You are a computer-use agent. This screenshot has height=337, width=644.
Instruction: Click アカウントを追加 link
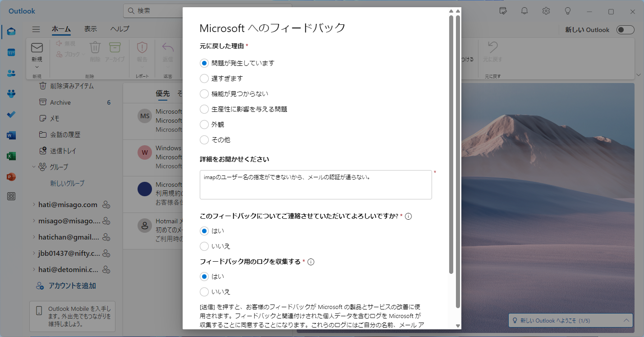point(72,286)
